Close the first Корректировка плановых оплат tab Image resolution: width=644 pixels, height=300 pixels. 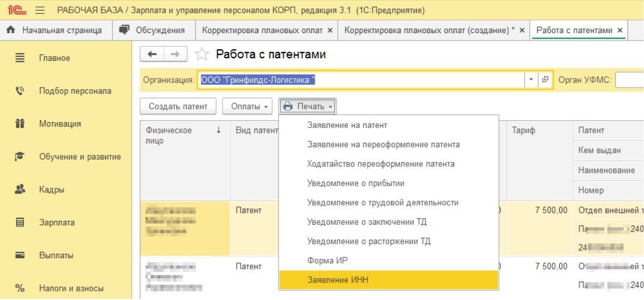(330, 30)
